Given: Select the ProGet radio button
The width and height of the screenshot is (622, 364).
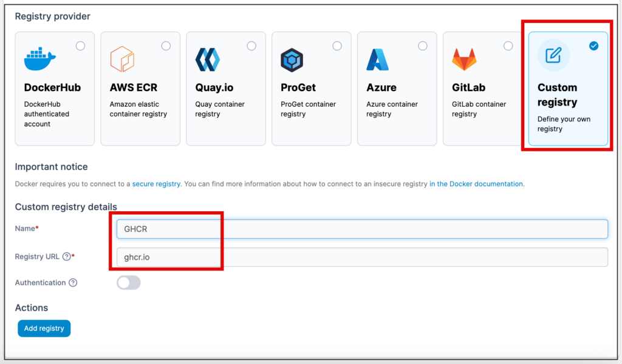Looking at the screenshot, I should click(337, 46).
